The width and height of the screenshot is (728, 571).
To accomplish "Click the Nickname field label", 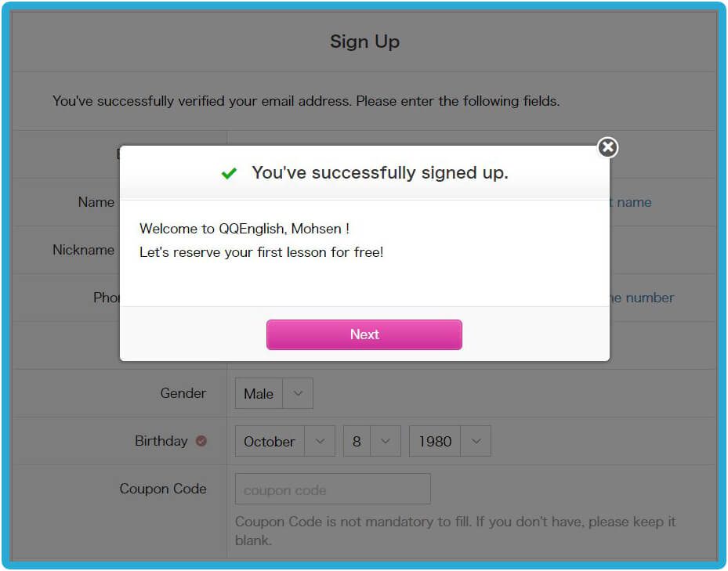I will [83, 250].
